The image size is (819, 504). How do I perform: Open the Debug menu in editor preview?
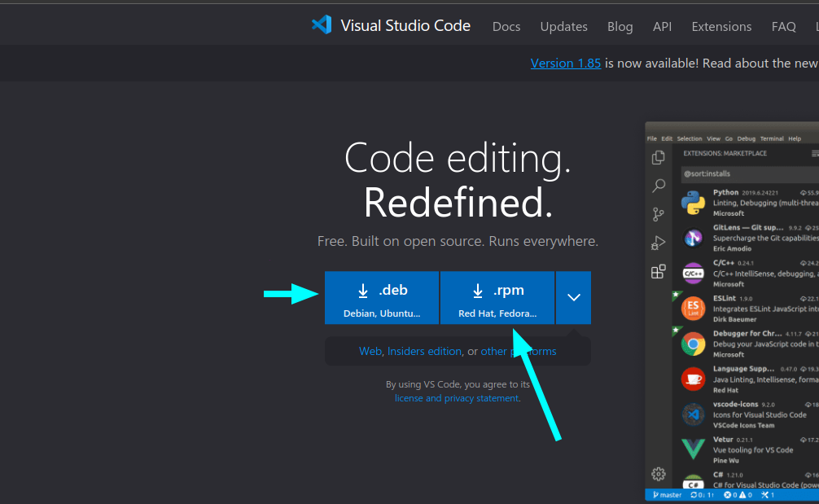[x=746, y=139]
